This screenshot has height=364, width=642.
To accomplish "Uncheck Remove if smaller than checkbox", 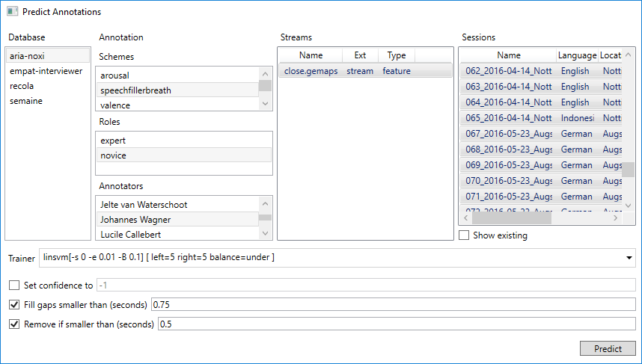I will 14,324.
